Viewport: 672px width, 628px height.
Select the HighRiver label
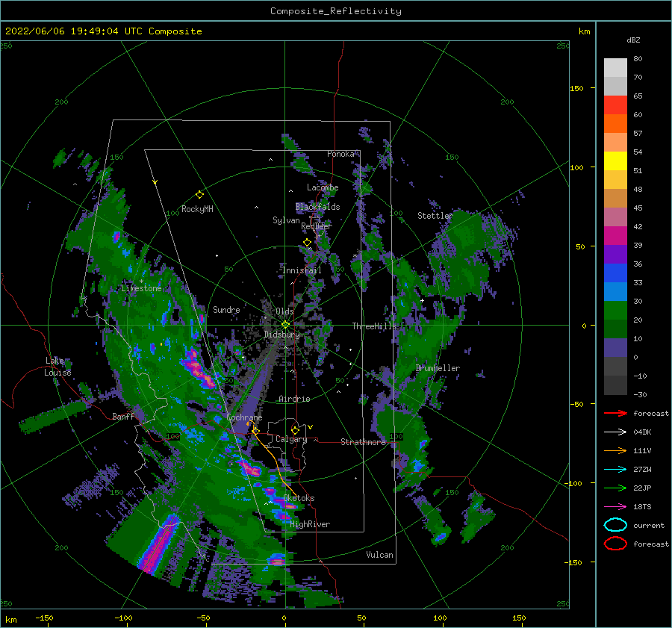[x=310, y=524]
